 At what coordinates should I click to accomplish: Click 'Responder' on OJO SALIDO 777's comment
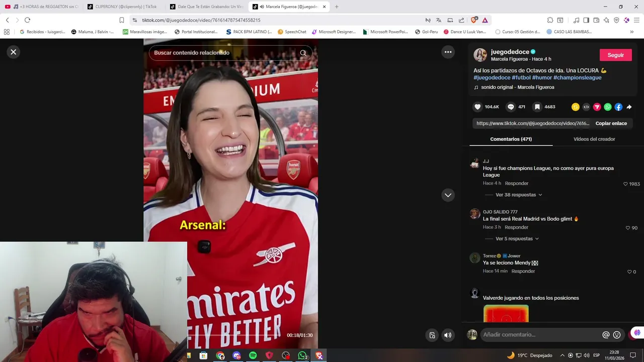pyautogui.click(x=517, y=227)
